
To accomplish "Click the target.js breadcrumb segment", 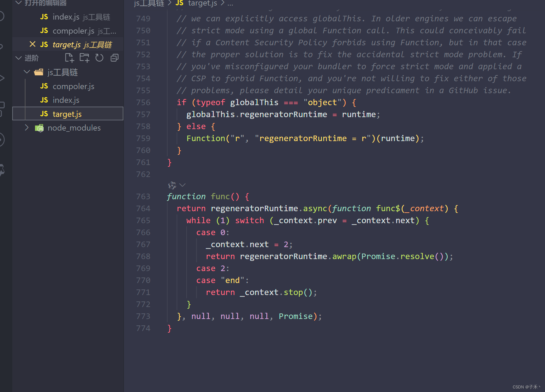I will [x=202, y=3].
